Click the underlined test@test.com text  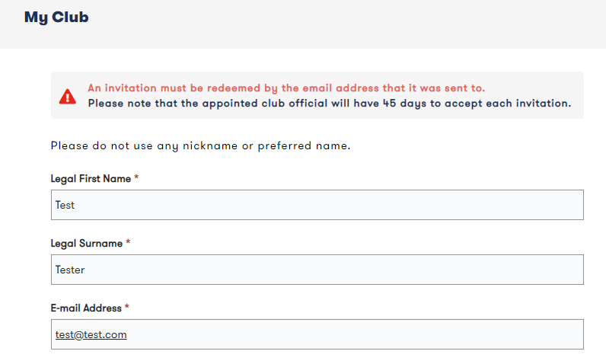point(91,334)
